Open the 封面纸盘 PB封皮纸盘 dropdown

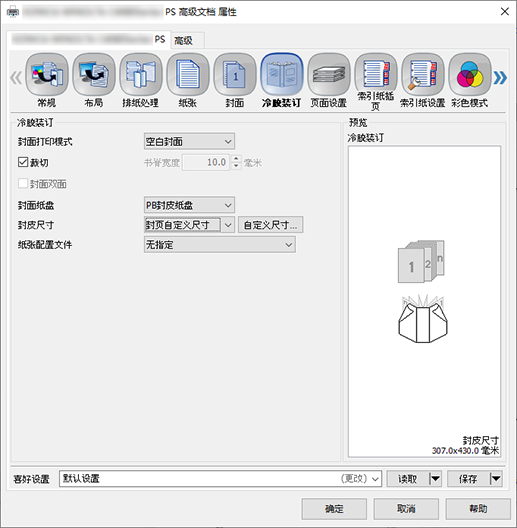click(x=189, y=205)
